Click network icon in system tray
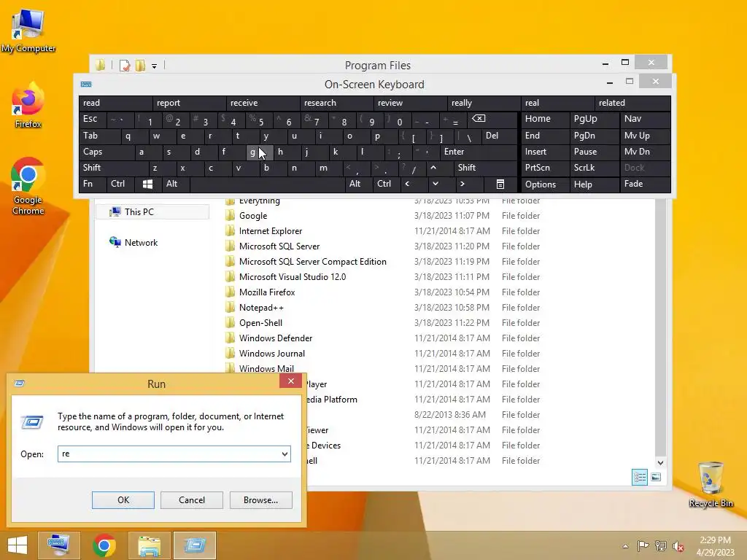 click(x=661, y=546)
